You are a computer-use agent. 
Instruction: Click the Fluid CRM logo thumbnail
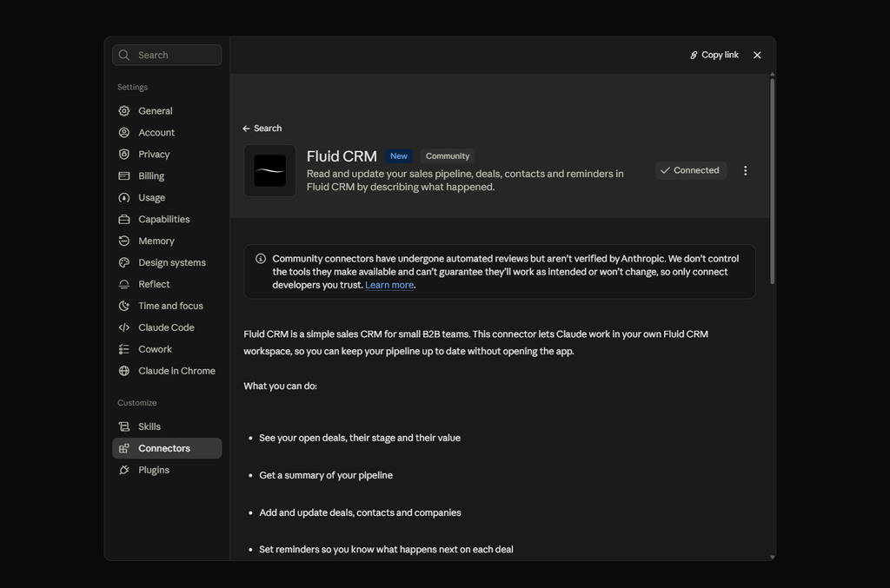[x=269, y=171]
